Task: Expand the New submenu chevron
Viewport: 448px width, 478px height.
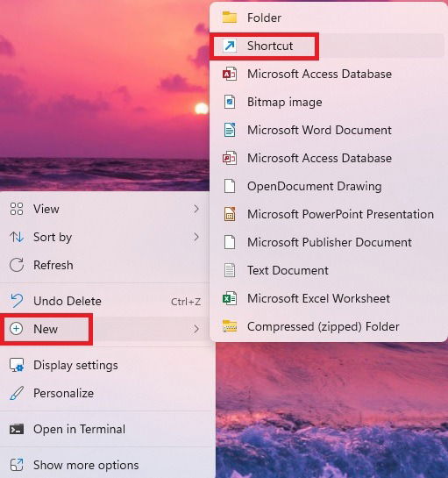Action: (x=196, y=329)
